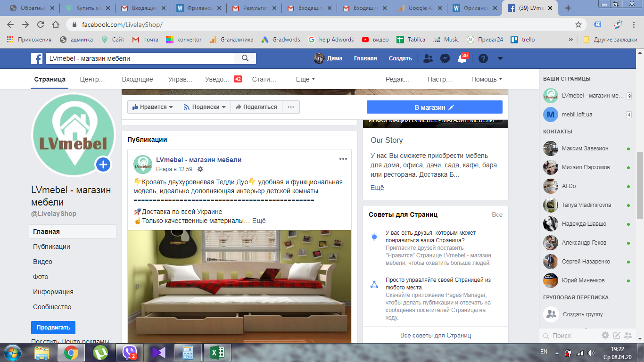Open Facebook Messenger icon in top bar

tap(445, 58)
